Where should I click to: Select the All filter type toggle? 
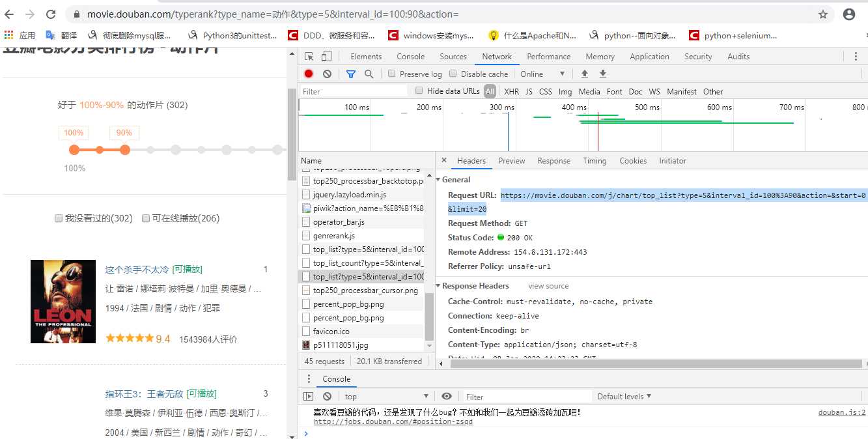[x=490, y=91]
